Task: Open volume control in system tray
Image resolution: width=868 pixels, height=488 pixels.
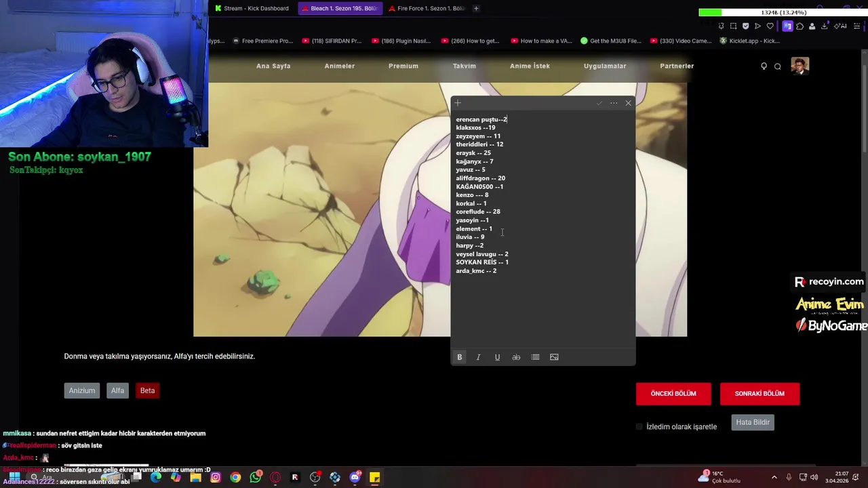Action: click(x=814, y=477)
